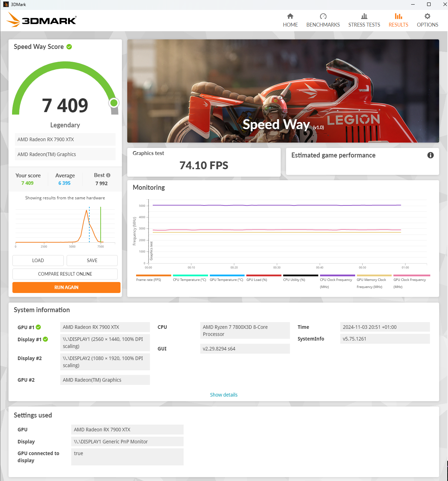This screenshot has height=481, width=448.
Task: Click DISPLAY1 Generic PnP Monitor setting
Action: pos(127,442)
